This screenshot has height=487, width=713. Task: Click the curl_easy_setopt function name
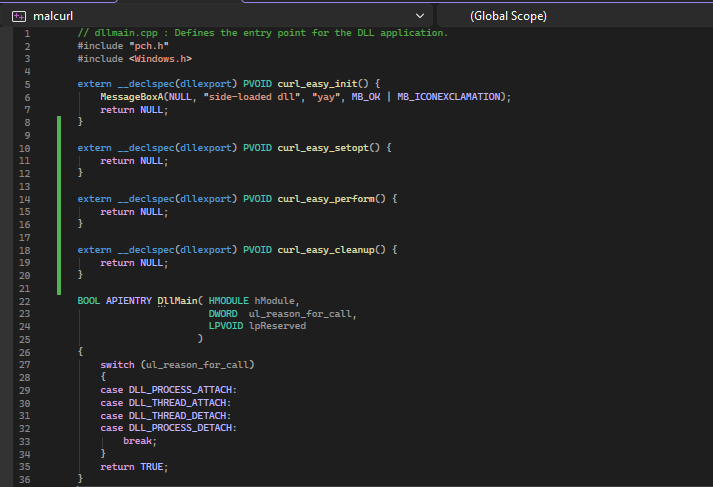click(324, 147)
